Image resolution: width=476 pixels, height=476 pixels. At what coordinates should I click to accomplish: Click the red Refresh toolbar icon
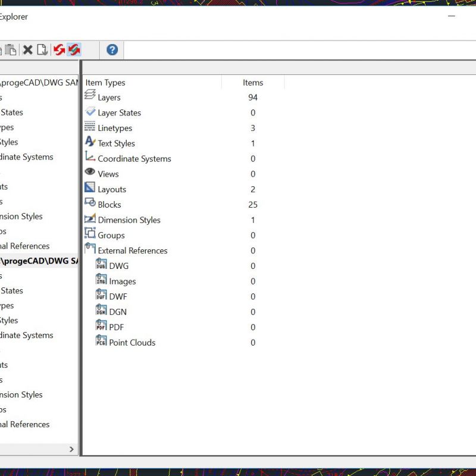point(58,50)
